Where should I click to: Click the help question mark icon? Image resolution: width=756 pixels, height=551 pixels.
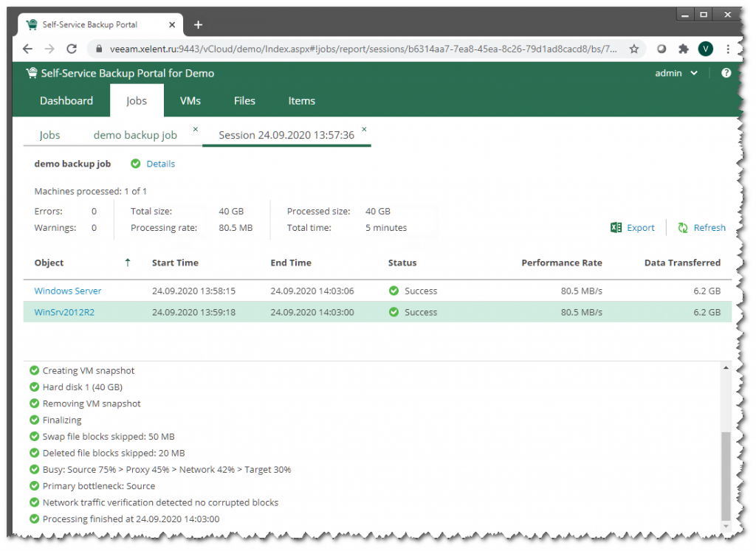coord(726,73)
